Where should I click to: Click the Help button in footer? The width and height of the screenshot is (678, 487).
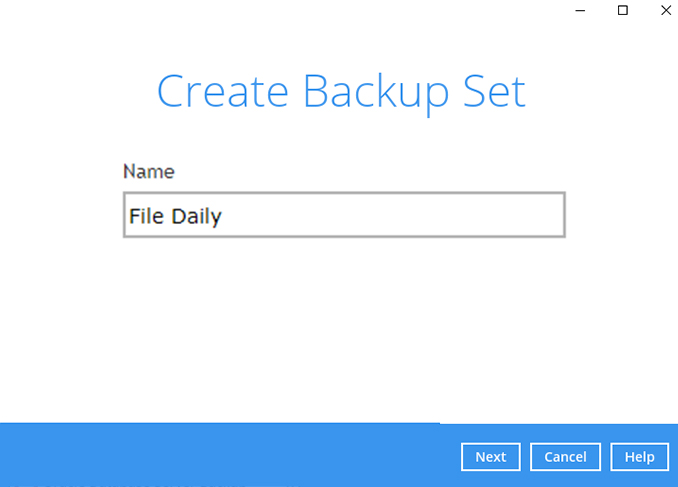click(640, 457)
